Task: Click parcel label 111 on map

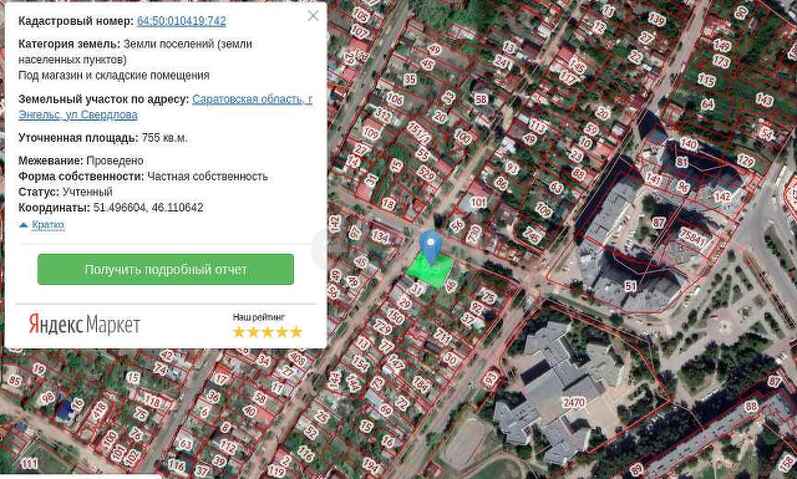Action: [30, 464]
